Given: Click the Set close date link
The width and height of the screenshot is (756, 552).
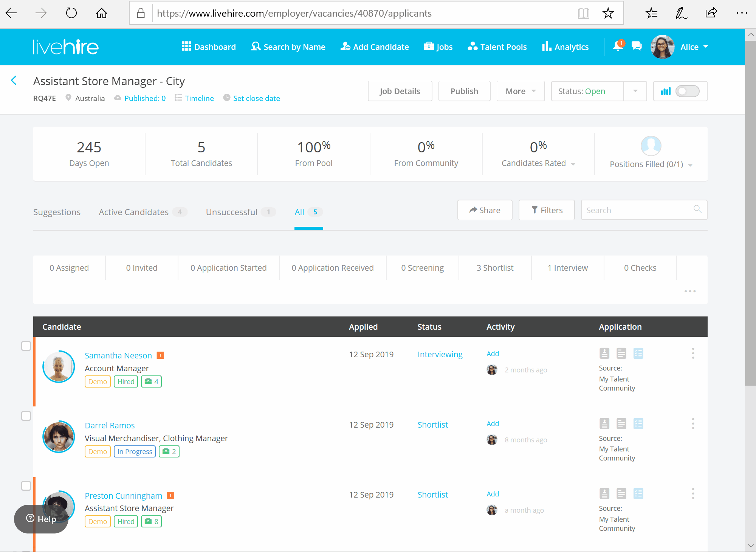Looking at the screenshot, I should click(x=256, y=98).
